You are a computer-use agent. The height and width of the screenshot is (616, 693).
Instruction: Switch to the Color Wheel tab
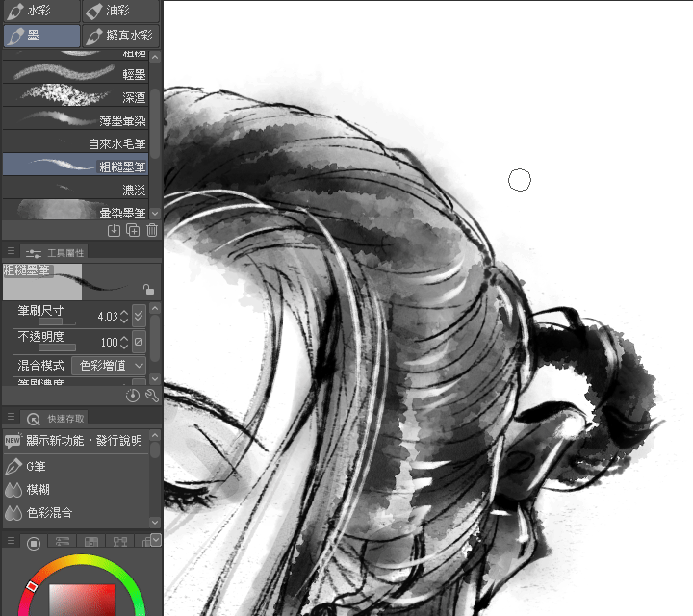tap(34, 543)
